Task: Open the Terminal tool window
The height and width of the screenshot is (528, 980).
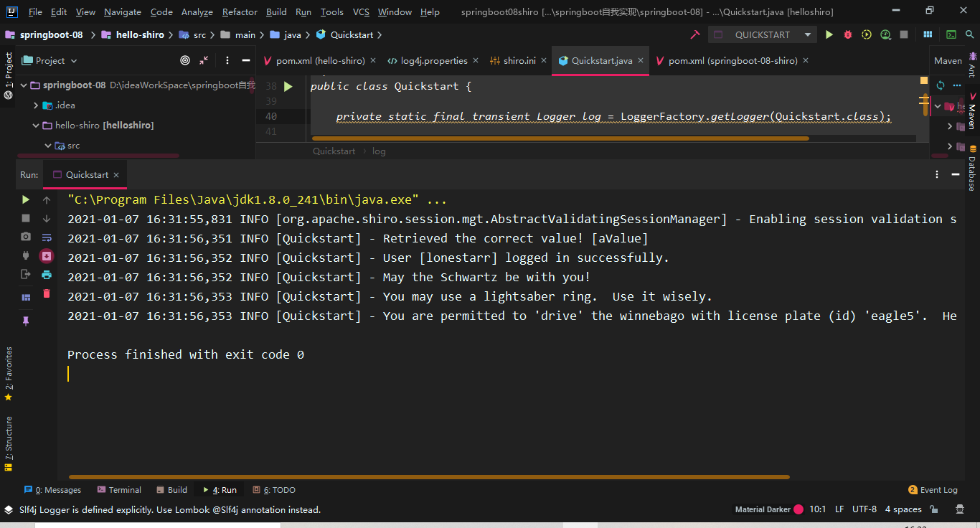Action: pyautogui.click(x=119, y=490)
